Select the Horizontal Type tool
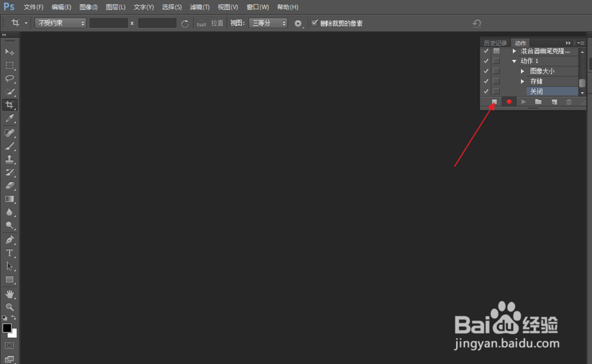Screen dimensions: 592x364 10,253
